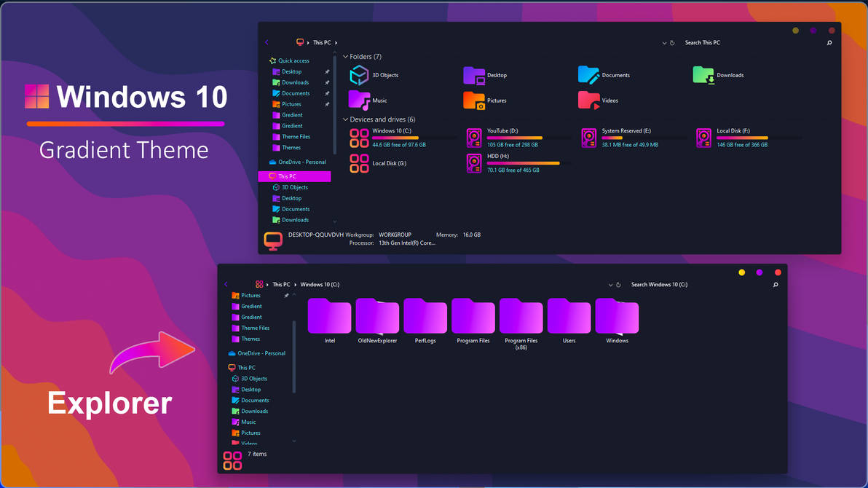
Task: Refresh the Windows 10 (C:) window
Action: tap(618, 285)
